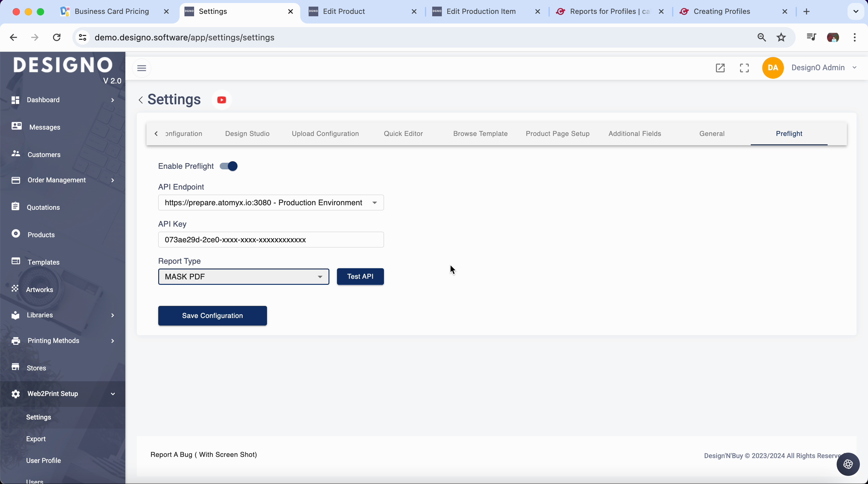
Task: Open the Artworks sidebar icon
Action: point(15,289)
